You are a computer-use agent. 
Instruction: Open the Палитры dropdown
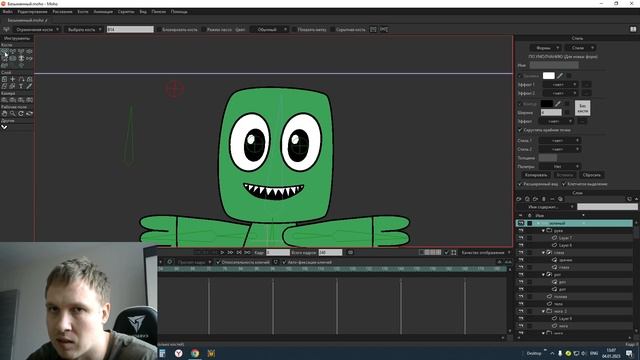560,167
